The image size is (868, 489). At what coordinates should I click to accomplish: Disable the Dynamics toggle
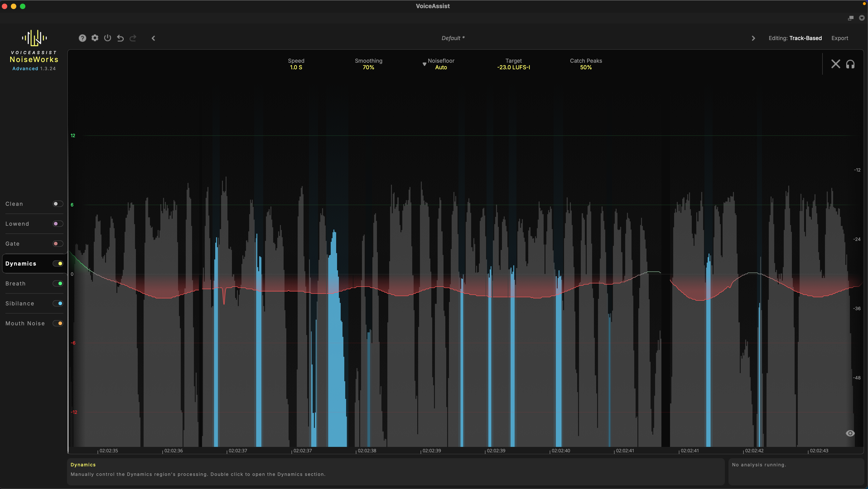click(x=58, y=263)
